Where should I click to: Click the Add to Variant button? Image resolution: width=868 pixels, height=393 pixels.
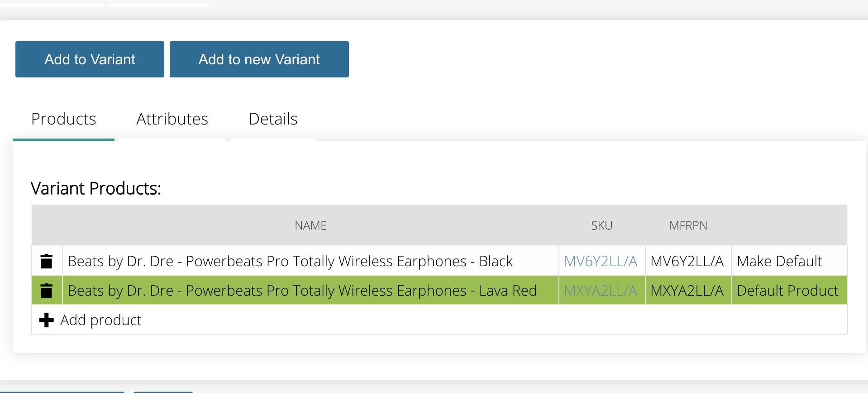90,59
